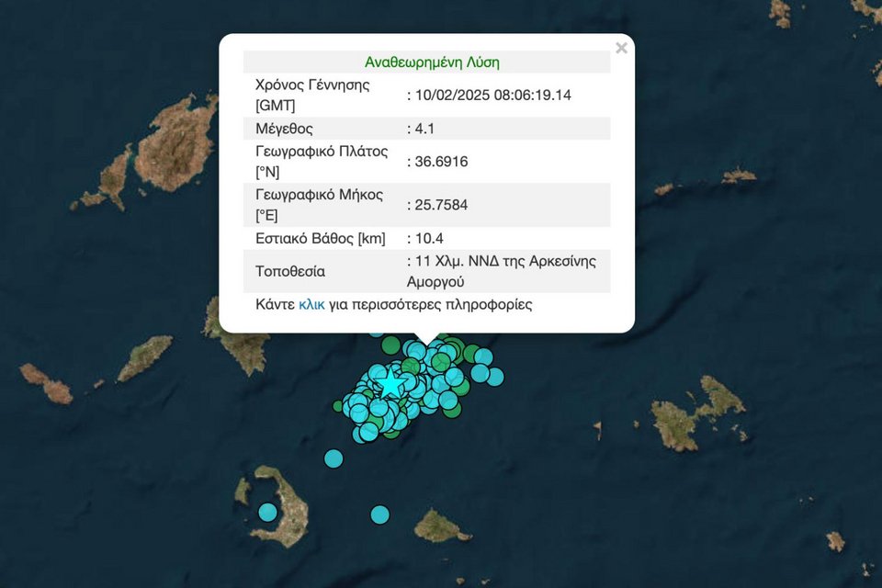Click the focal depth value 10.4
Viewport: 882px width, 588px height.
click(429, 239)
